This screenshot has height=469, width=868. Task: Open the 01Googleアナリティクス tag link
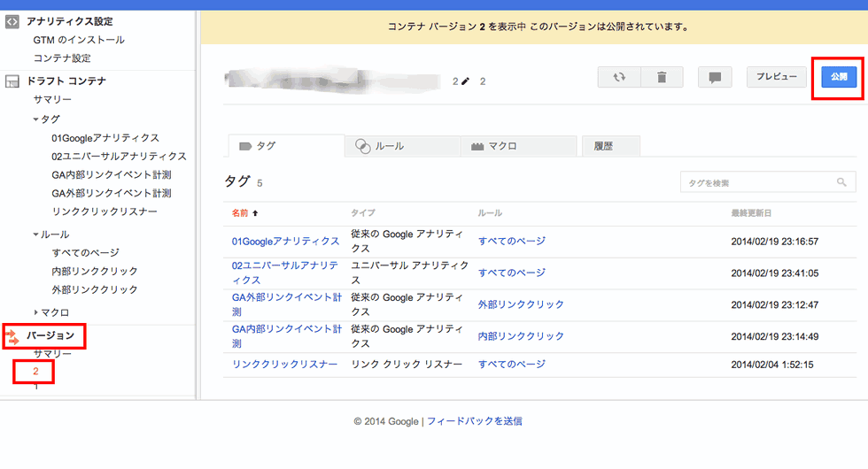pos(285,241)
